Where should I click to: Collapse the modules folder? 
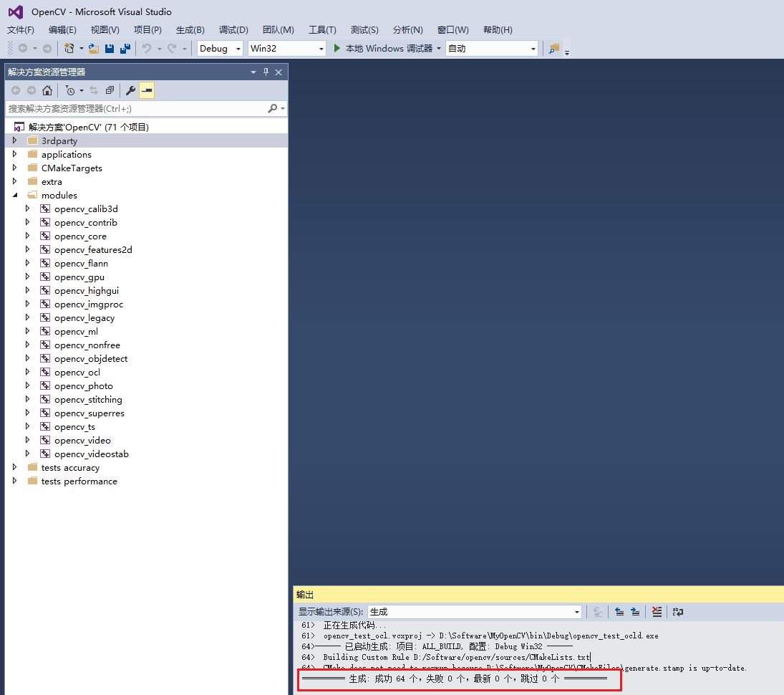[14, 195]
